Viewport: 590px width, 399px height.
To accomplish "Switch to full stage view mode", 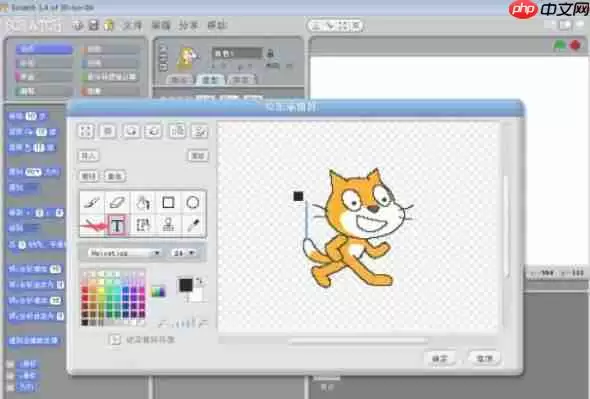I will click(x=565, y=25).
